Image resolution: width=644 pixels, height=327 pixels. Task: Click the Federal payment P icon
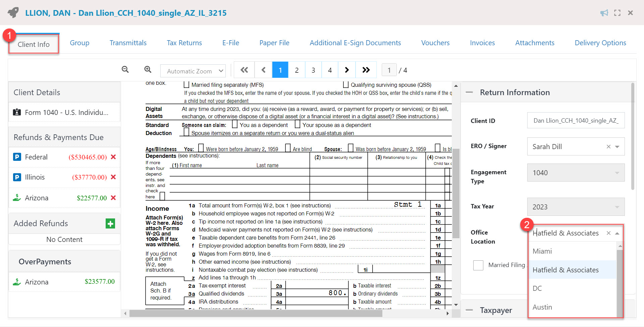pyautogui.click(x=17, y=157)
